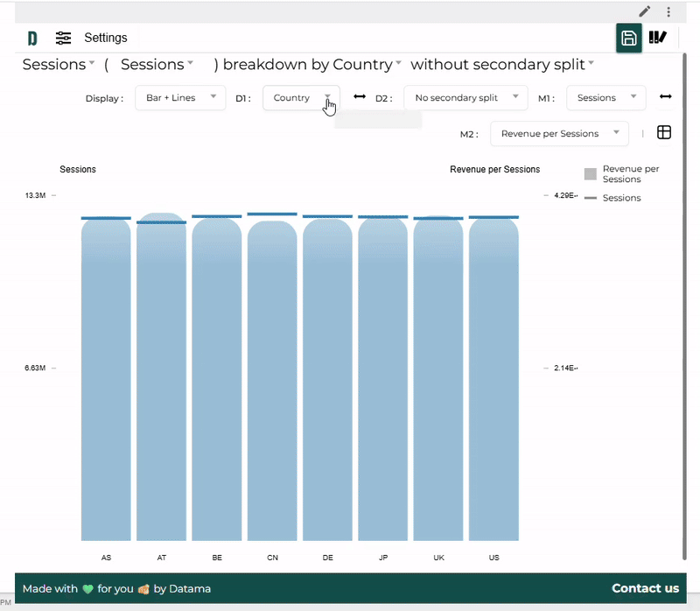Click the Datama D logo icon
700x611 pixels.
pos(32,38)
